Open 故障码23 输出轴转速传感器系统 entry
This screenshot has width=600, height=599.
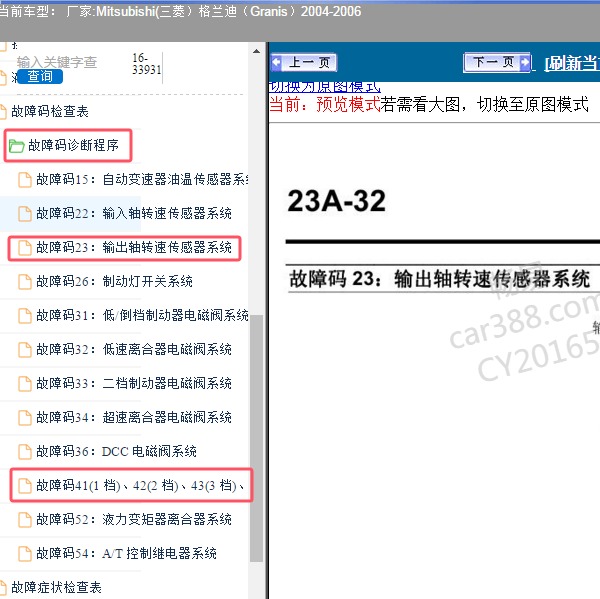134,247
